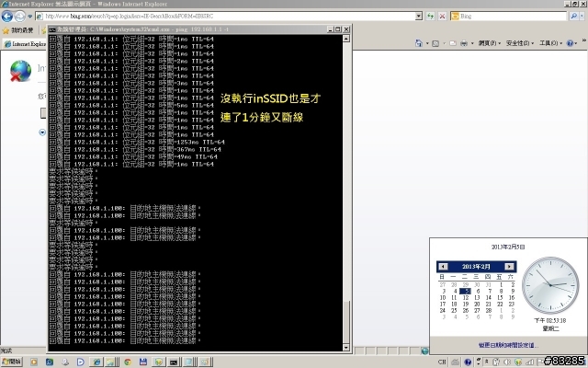The image size is (588, 368).
Task: Click the red Stop loading button
Action: tap(442, 17)
